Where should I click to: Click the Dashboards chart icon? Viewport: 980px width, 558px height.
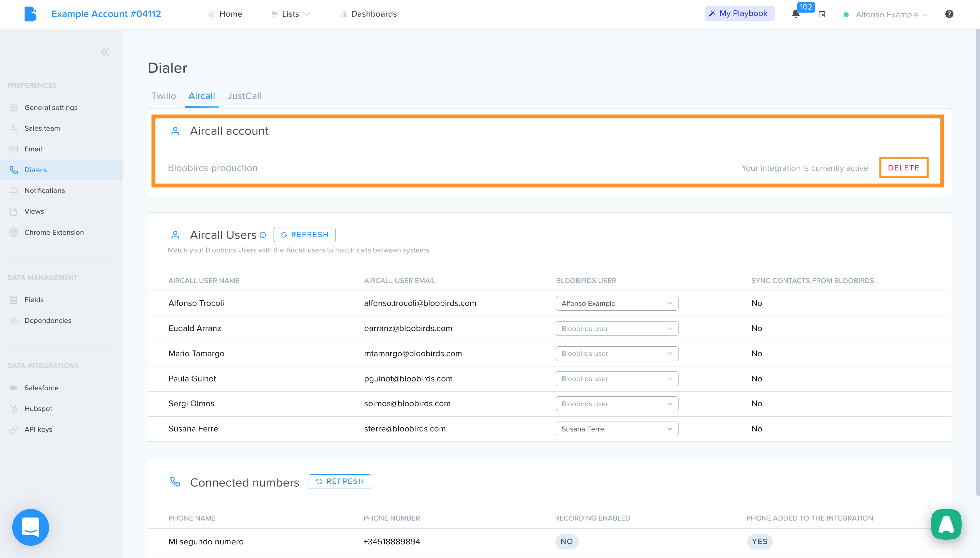pyautogui.click(x=344, y=14)
